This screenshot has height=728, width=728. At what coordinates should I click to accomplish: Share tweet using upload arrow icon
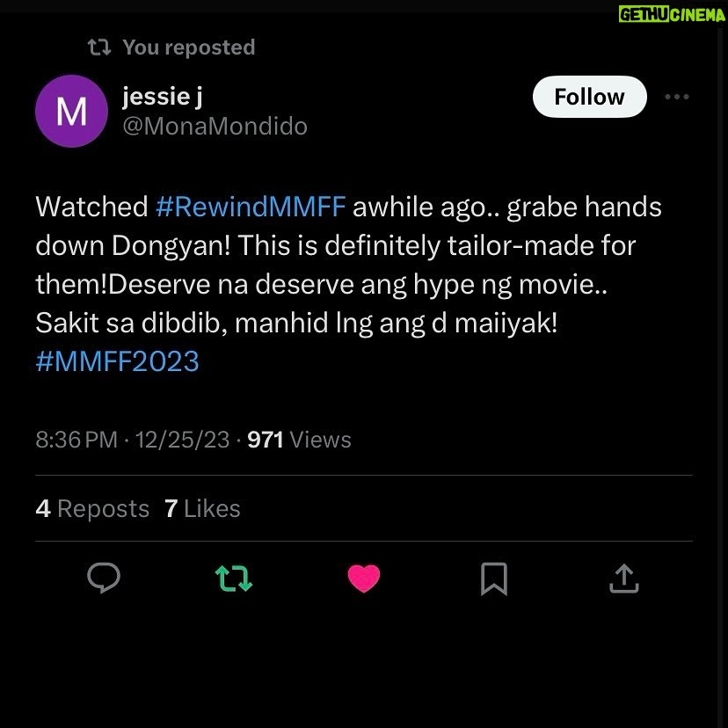point(624,578)
